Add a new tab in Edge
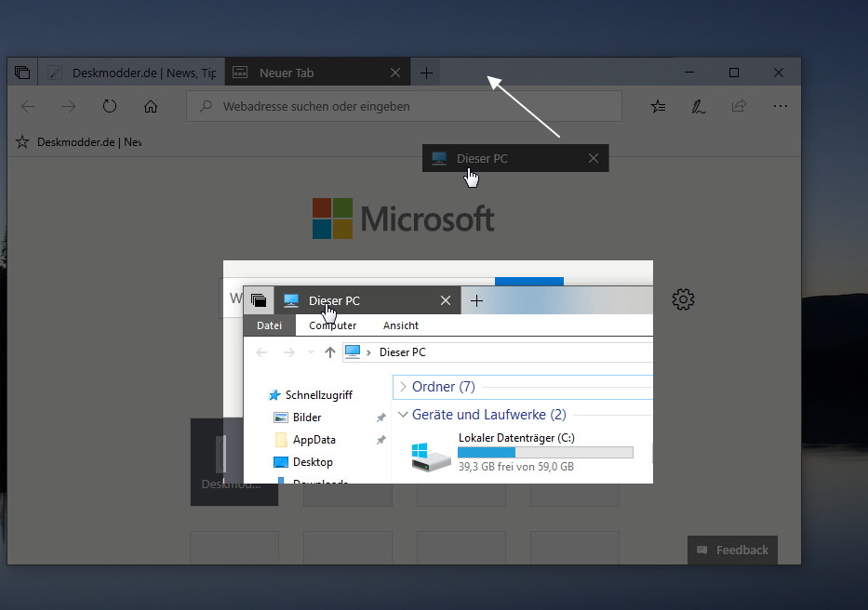Screen dimensions: 868x610 click(426, 73)
